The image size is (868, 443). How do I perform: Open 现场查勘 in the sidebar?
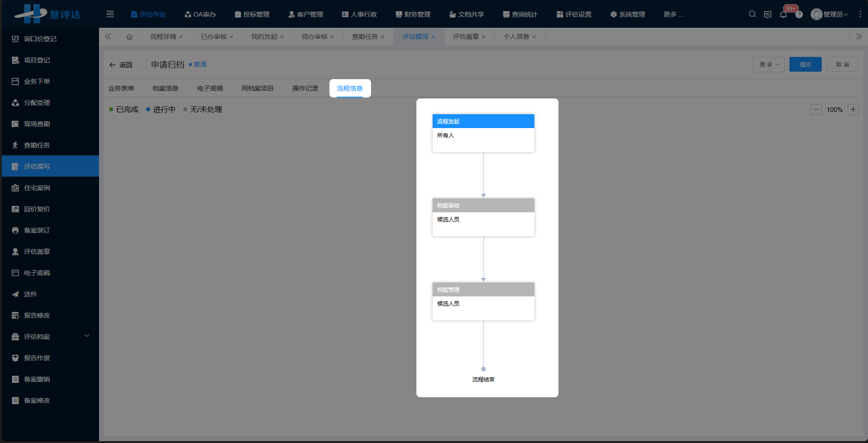point(37,124)
